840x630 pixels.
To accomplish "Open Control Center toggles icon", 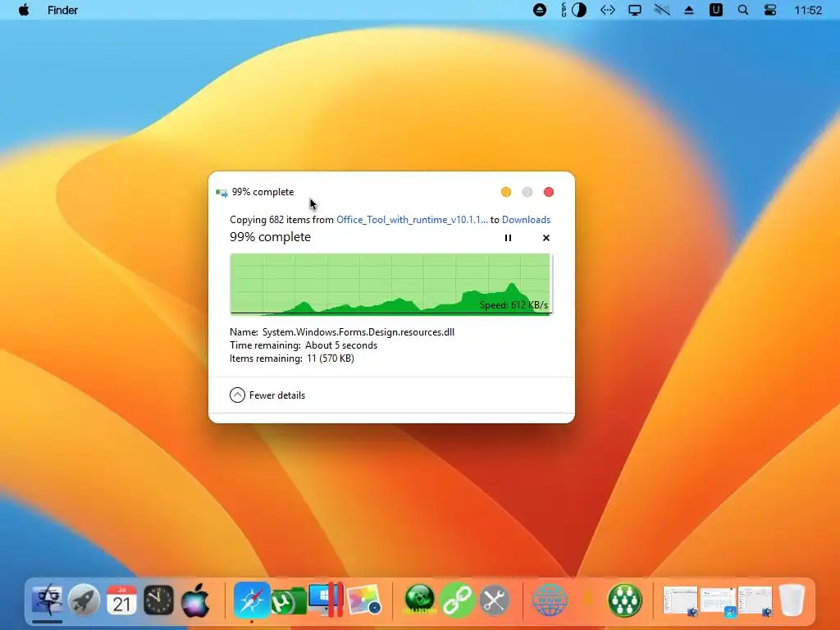I will 769,10.
